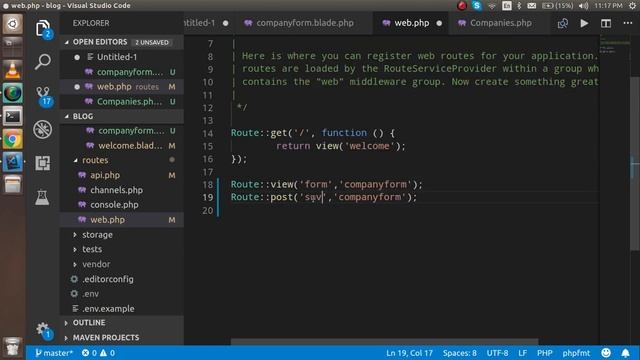Viewport: 640px width, 360px height.
Task: Open Companies.ph... in open editors list
Action: (x=122, y=102)
